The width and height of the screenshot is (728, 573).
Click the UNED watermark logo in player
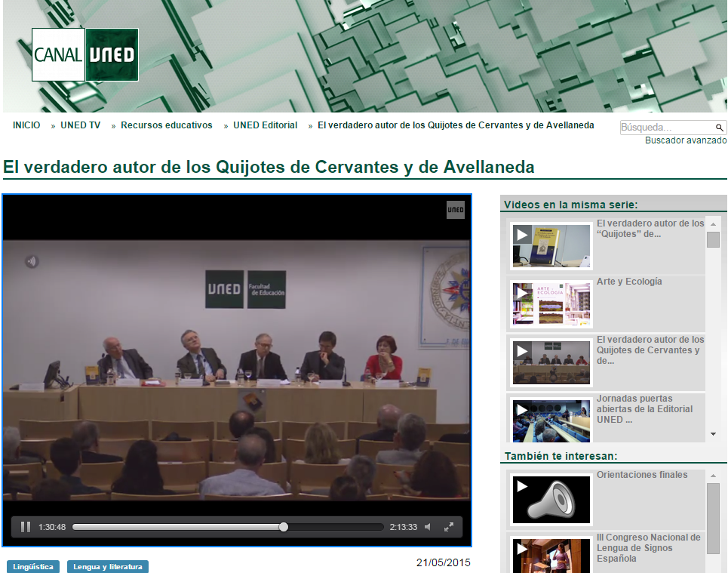coord(456,210)
